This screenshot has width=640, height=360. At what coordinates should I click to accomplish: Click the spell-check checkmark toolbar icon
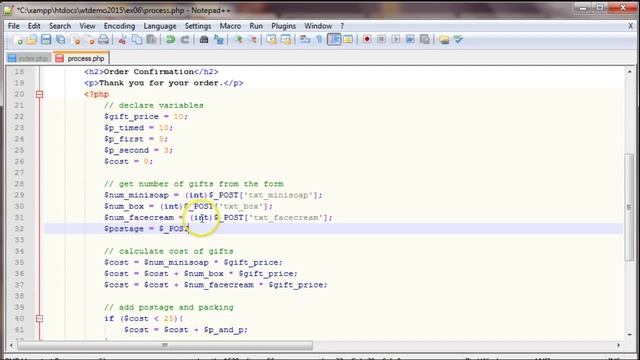(x=458, y=40)
